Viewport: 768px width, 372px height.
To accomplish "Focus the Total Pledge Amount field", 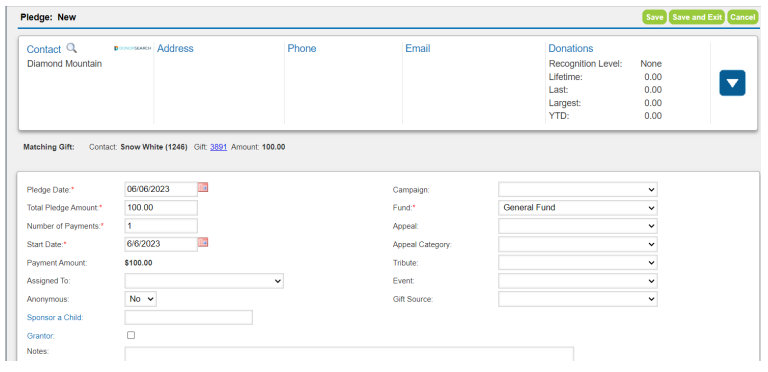I will pyautogui.click(x=161, y=208).
